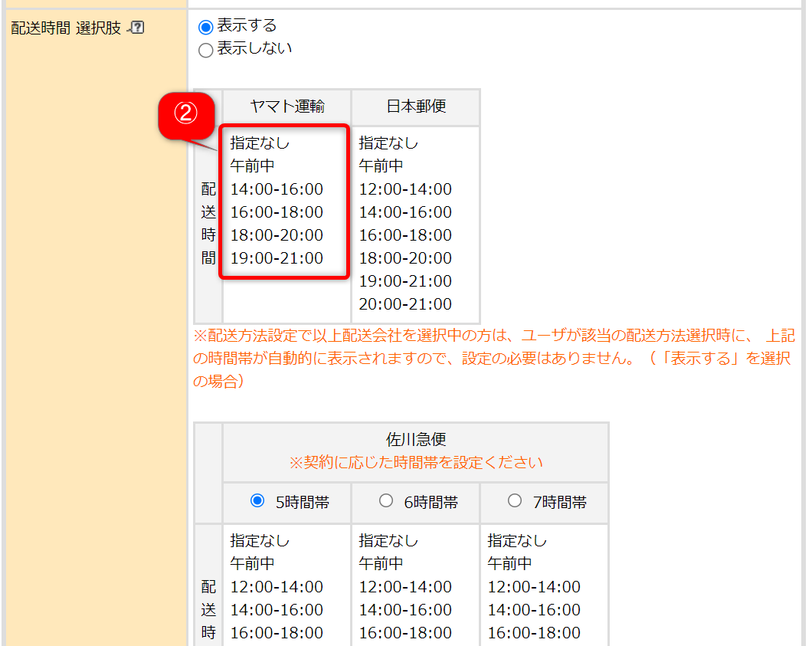The height and width of the screenshot is (646, 812).
Task: Switch 佐川急便 to 6時間帯
Action: click(386, 501)
